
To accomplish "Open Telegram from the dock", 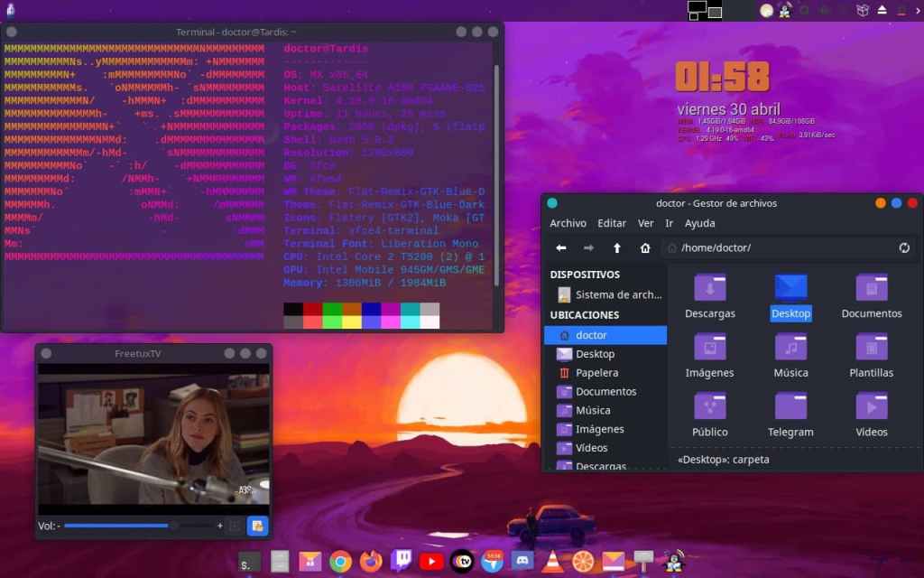I will coord(492,563).
